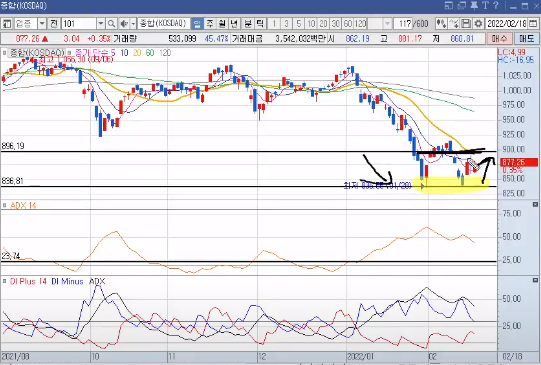
Task: Click the text T icon in title bar
Action: [x=485, y=6]
